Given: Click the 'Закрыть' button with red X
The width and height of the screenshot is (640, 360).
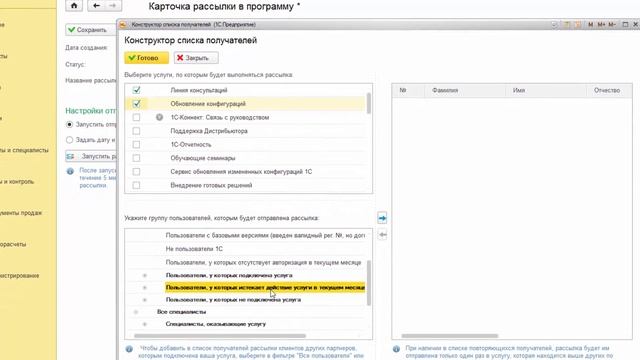Looking at the screenshot, I should pos(196,58).
